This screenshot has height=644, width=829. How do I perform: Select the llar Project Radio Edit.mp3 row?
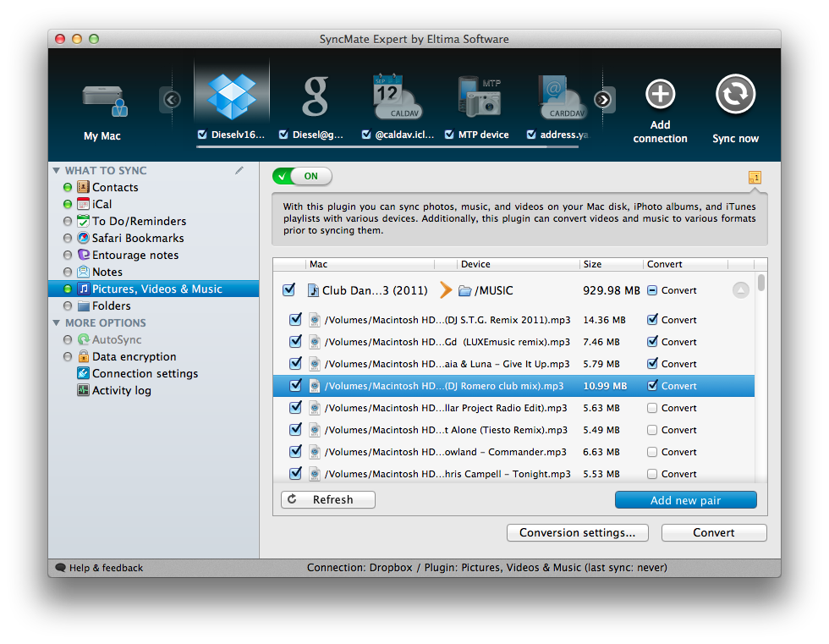514,408
